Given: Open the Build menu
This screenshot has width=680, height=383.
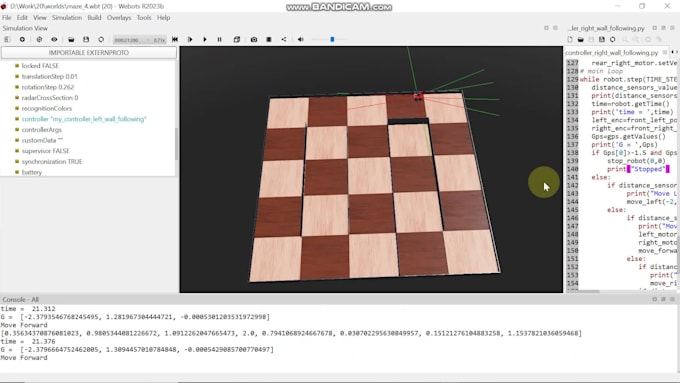Looking at the screenshot, I should coord(94,18).
